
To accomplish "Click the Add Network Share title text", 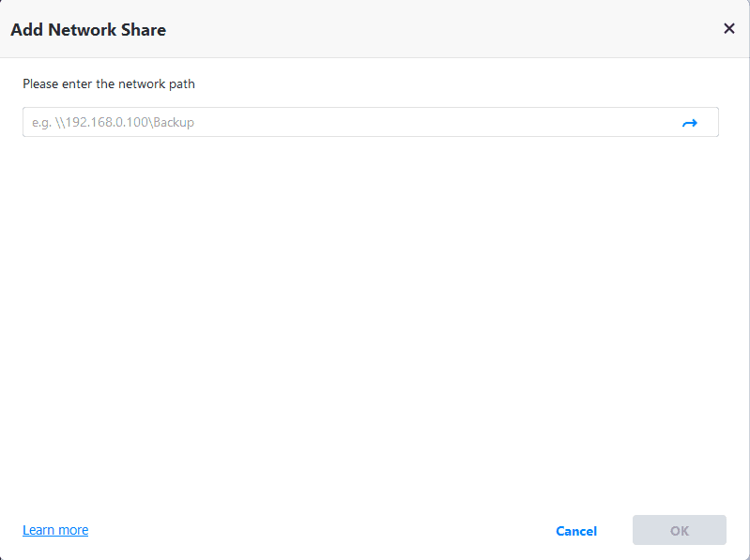I will pyautogui.click(x=88, y=29).
